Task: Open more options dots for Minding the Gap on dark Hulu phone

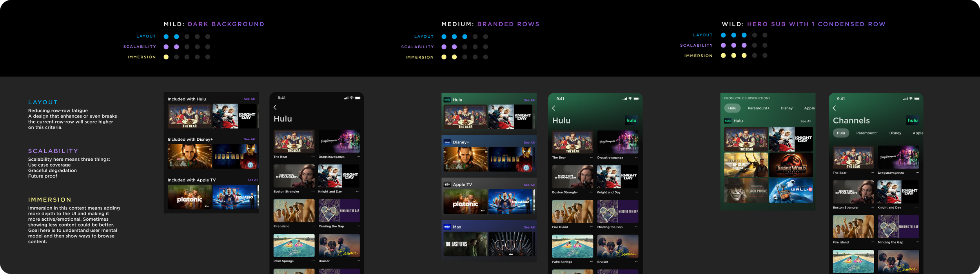Action: (x=358, y=226)
